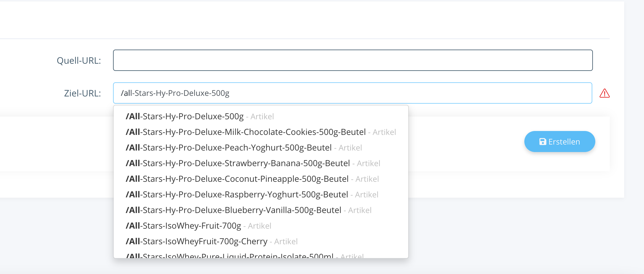Select the Raspberry-Yoghurt-500g-Beutel suggestion
The width and height of the screenshot is (644, 274).
pyautogui.click(x=261, y=195)
